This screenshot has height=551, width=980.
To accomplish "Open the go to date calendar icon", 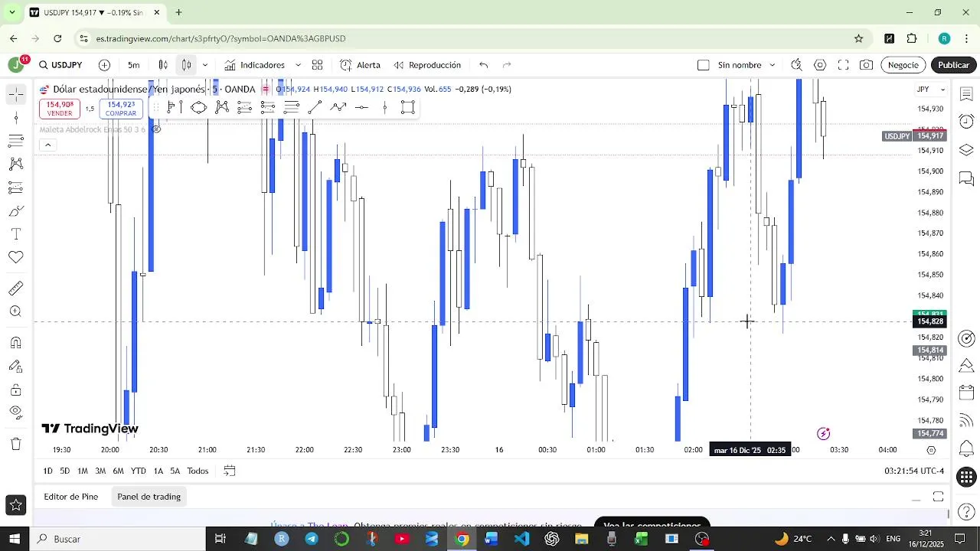I will pos(229,471).
